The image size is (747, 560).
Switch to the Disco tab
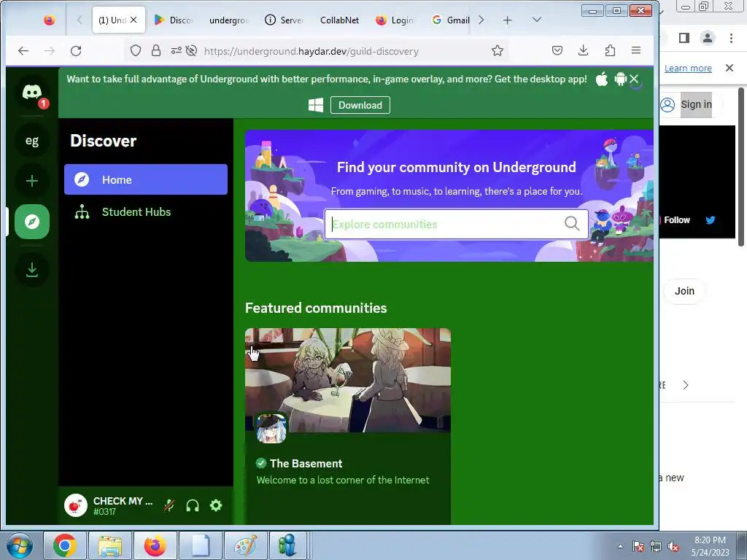pyautogui.click(x=174, y=20)
